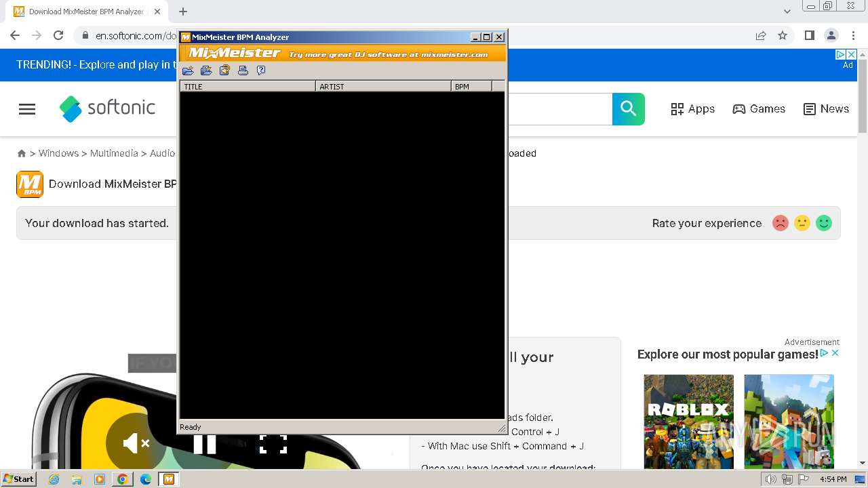Bookmark this page star icon
Screen dimensions: 868x488
783,35
